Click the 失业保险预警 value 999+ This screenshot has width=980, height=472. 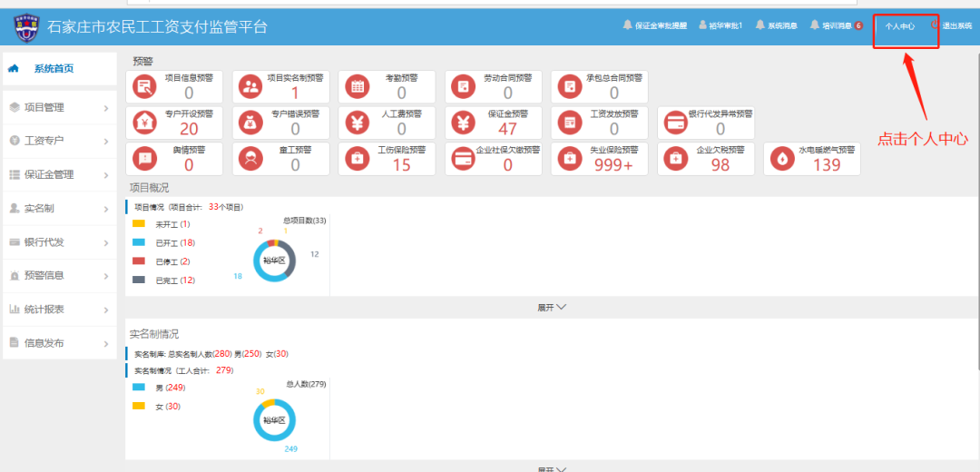(x=613, y=165)
